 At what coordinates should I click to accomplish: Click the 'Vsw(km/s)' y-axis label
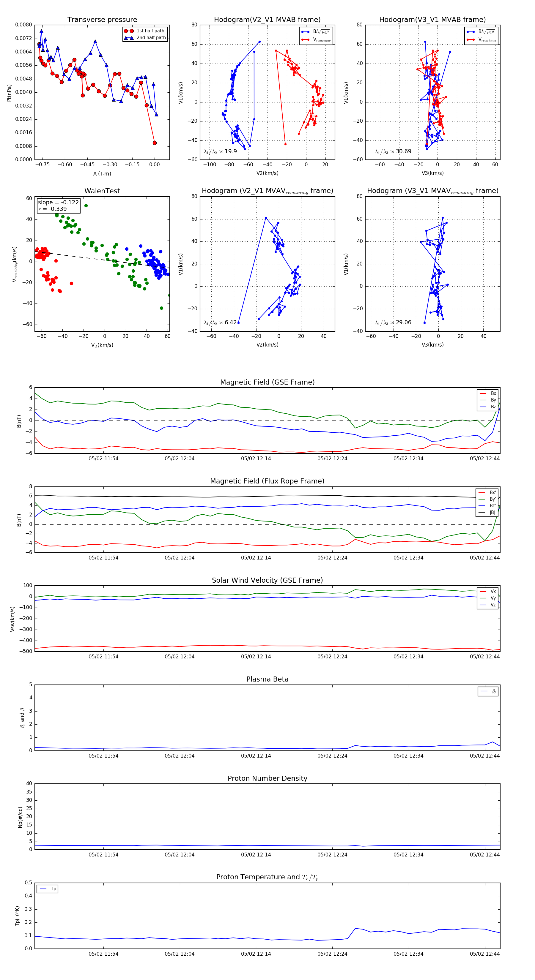pos(12,619)
